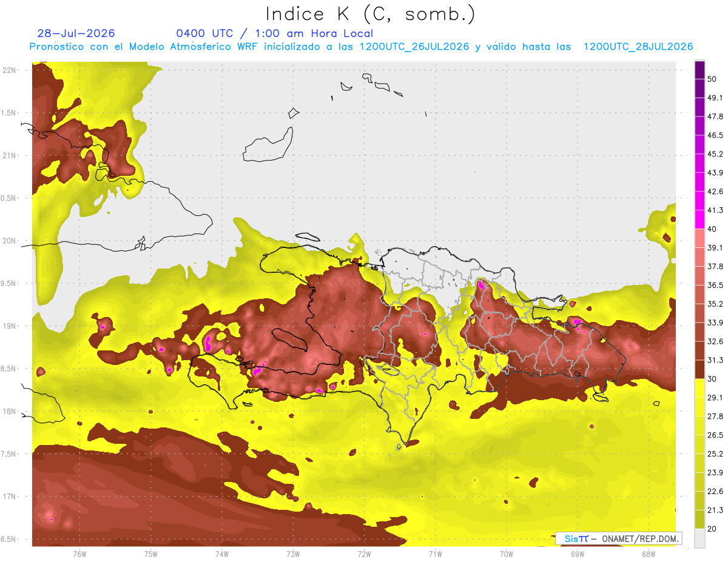Click the "0.5N" latitude label

tap(9, 198)
